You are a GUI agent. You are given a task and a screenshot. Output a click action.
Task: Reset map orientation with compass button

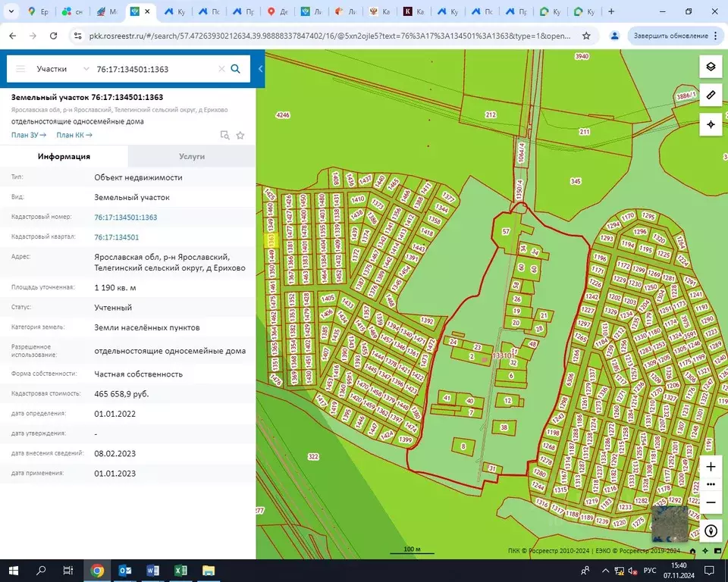711,530
